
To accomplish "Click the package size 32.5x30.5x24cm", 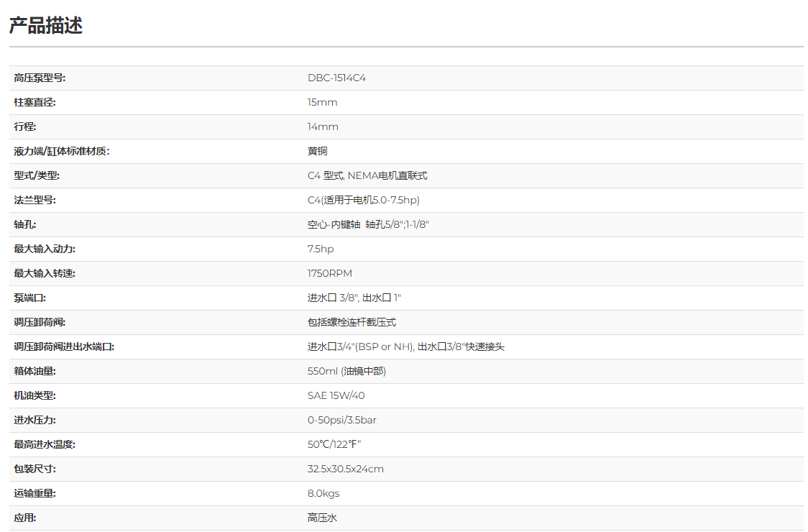I will (x=345, y=469).
